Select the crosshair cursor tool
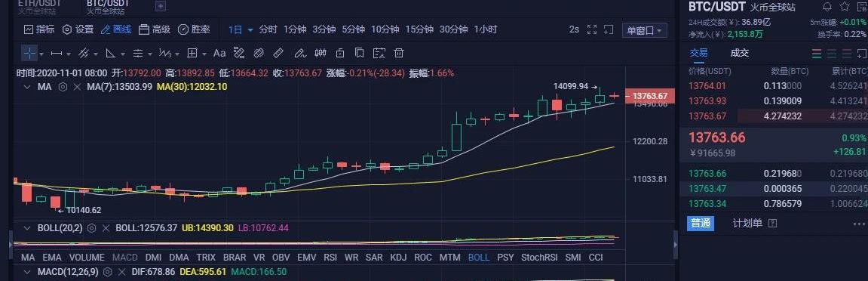 coord(29,53)
